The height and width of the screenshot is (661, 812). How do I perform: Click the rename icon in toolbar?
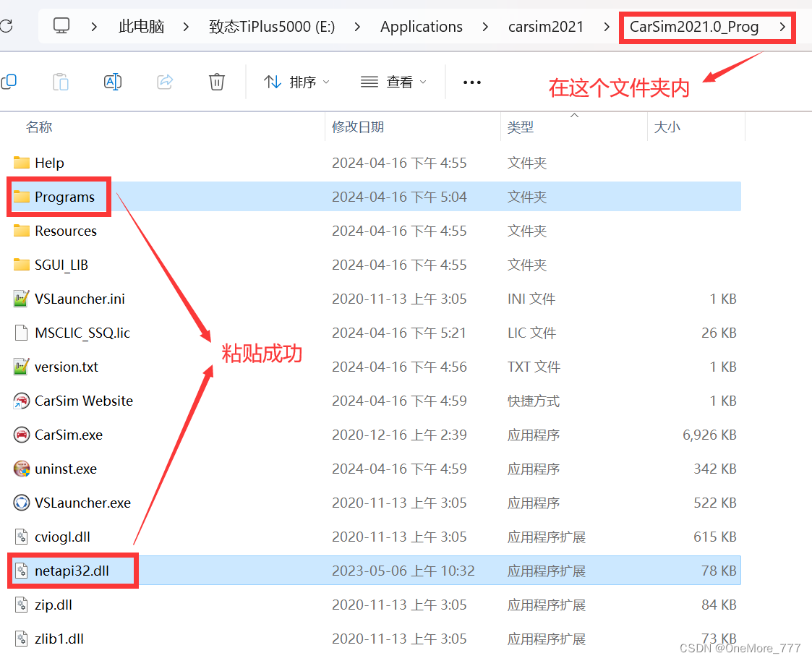(x=113, y=82)
